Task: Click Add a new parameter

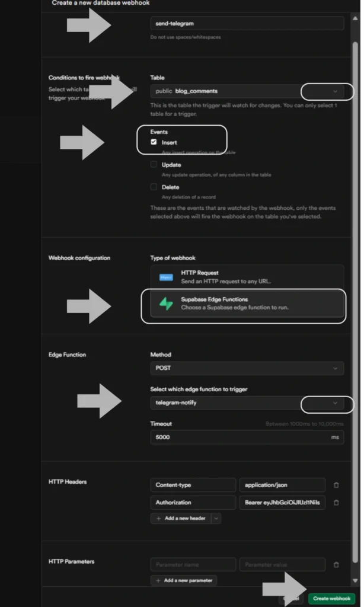Action: tap(184, 581)
